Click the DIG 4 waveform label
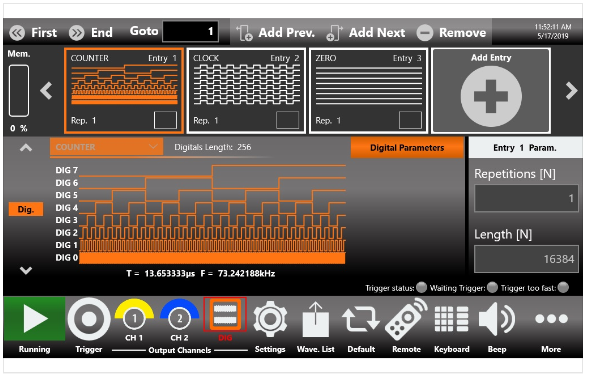 click(67, 208)
